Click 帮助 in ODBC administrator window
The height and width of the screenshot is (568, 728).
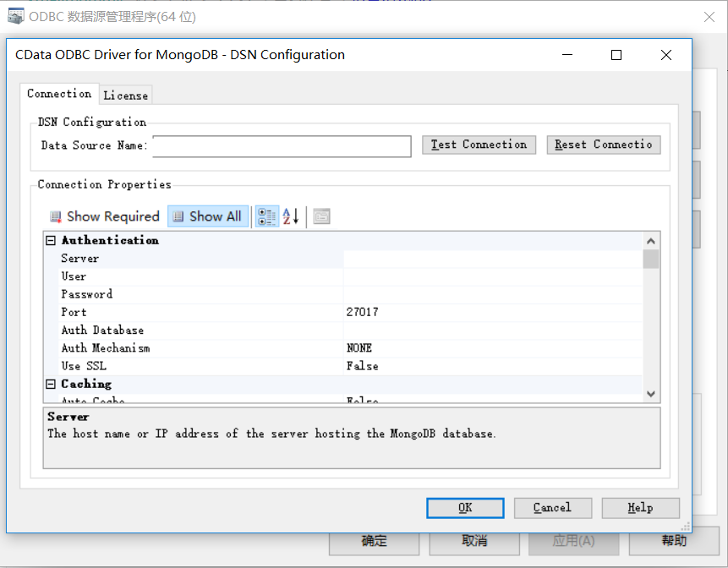coord(674,541)
